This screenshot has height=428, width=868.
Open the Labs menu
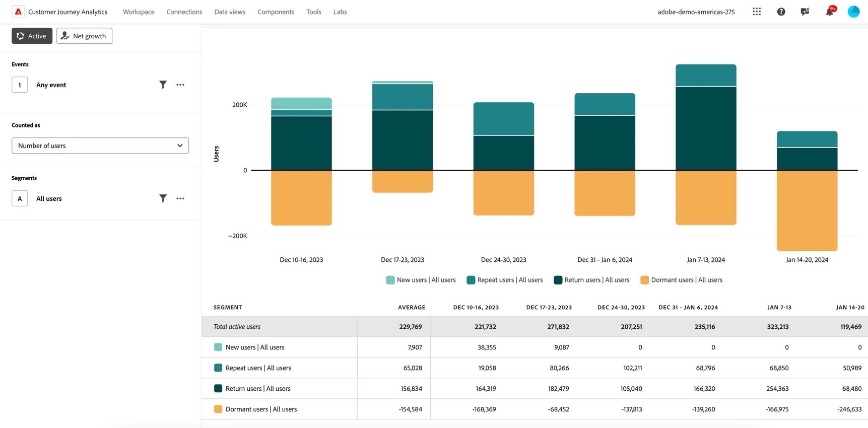[x=340, y=12]
